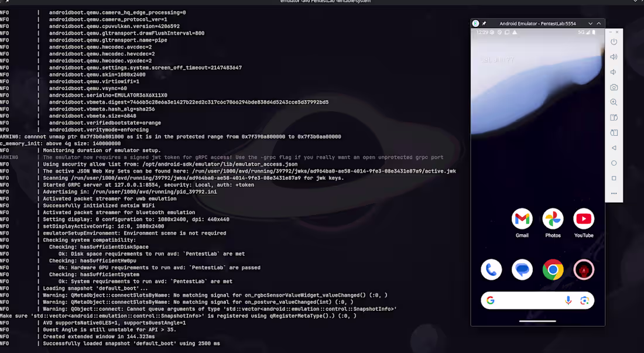
Task: Click the 'Checking: hasSufficientHw6pu' line
Action: pyautogui.click(x=93, y=261)
